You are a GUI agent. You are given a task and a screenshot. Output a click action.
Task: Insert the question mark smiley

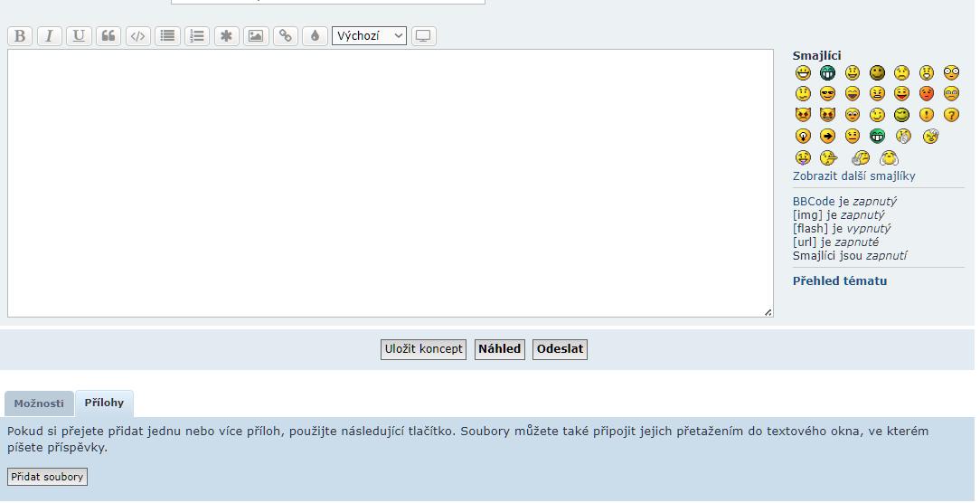pos(951,115)
